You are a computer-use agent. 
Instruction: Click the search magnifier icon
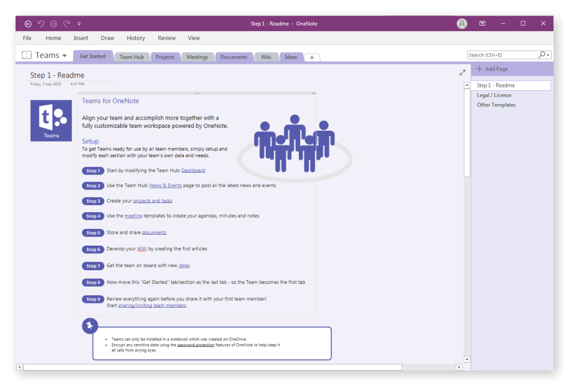click(x=542, y=54)
